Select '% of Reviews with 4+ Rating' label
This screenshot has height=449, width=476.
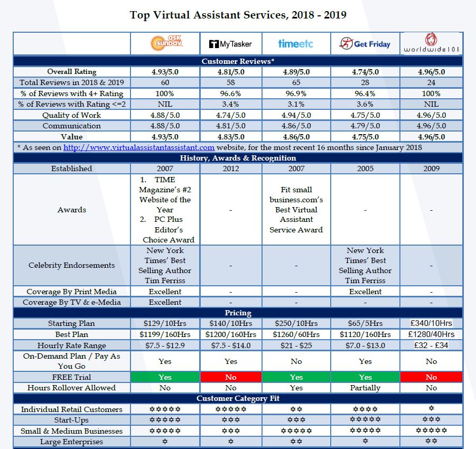(72, 93)
